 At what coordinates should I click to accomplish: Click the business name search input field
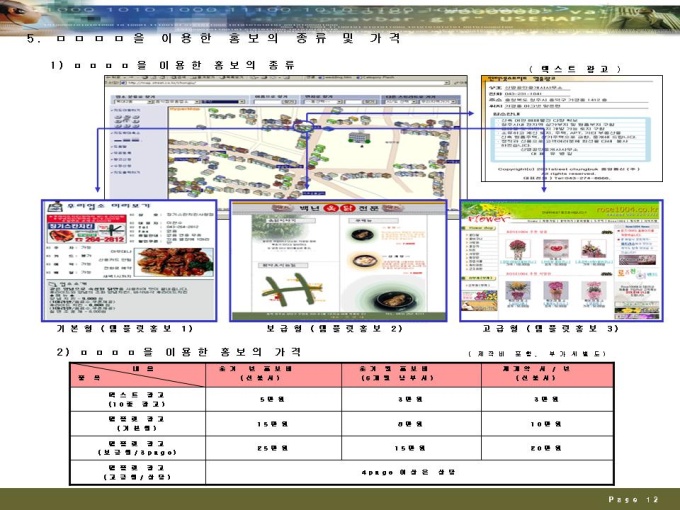[x=267, y=101]
